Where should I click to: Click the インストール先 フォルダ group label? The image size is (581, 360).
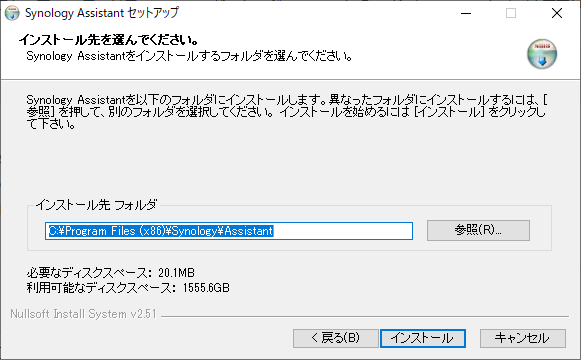coord(96,205)
